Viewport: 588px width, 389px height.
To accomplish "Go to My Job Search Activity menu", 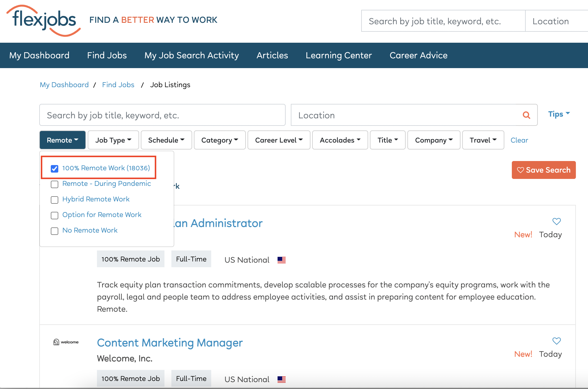I will [192, 55].
